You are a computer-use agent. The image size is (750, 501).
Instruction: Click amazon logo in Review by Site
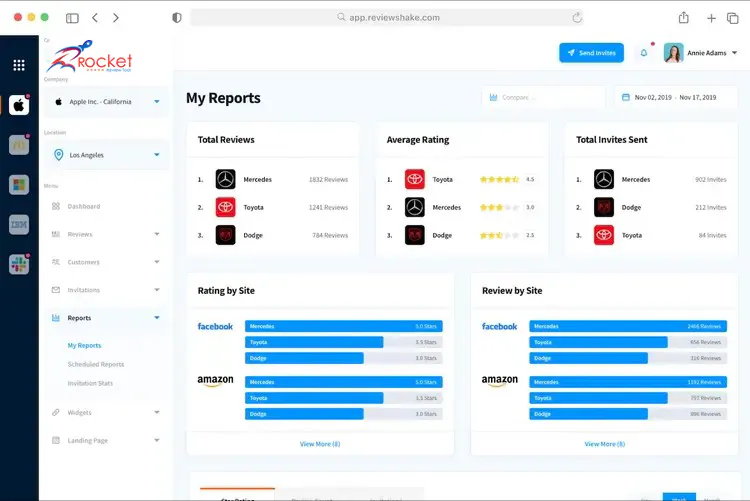click(x=499, y=380)
